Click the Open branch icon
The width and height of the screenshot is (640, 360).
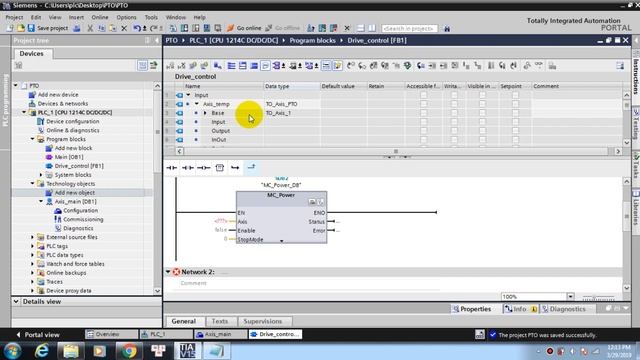coord(235,167)
